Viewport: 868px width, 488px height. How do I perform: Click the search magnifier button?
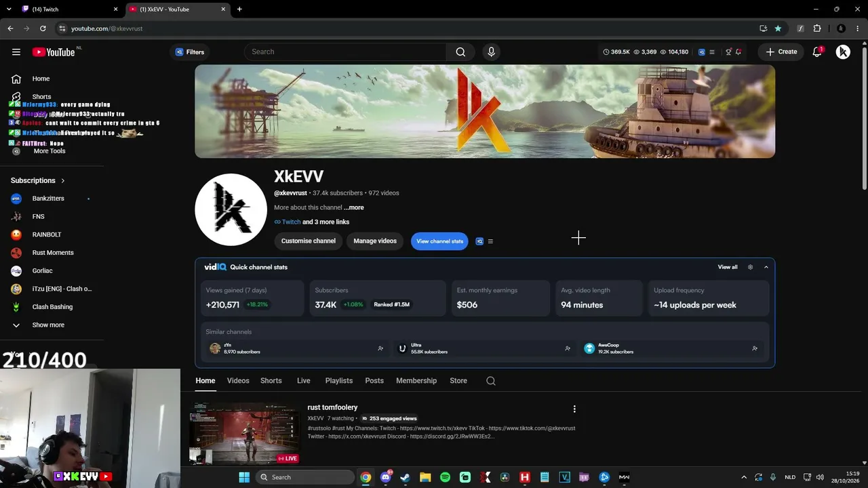tap(460, 52)
